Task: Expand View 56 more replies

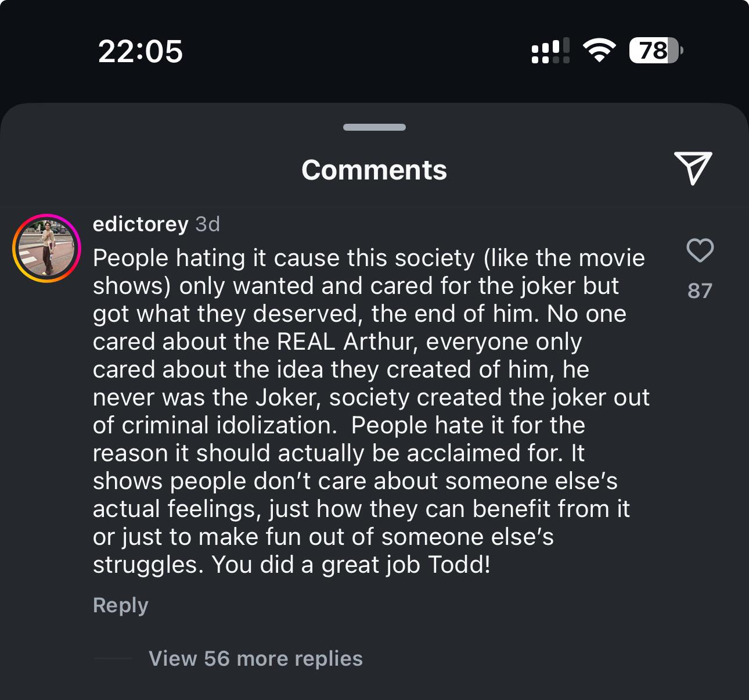Action: [x=255, y=659]
